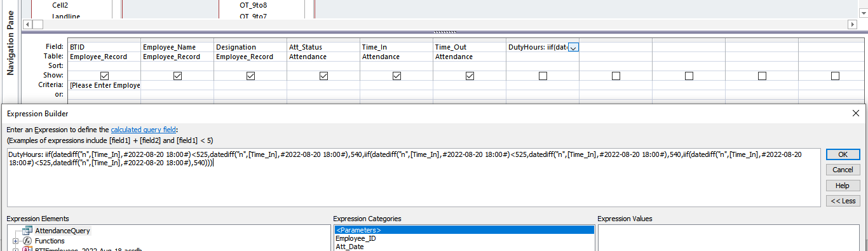Check Show box in second empty column after DutyHours

pyautogui.click(x=689, y=76)
